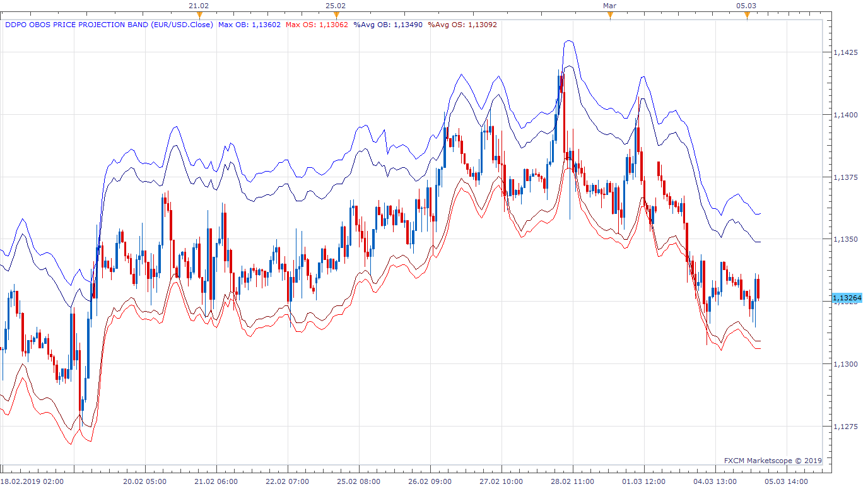Viewport: 868px width, 489px height.
Task: Click the 04.03 13:00 time label
Action: click(x=715, y=481)
